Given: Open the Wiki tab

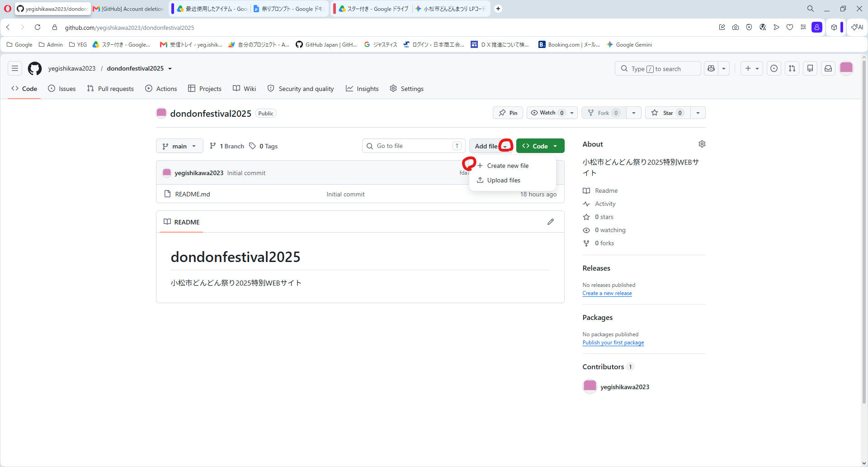Looking at the screenshot, I should click(x=245, y=89).
